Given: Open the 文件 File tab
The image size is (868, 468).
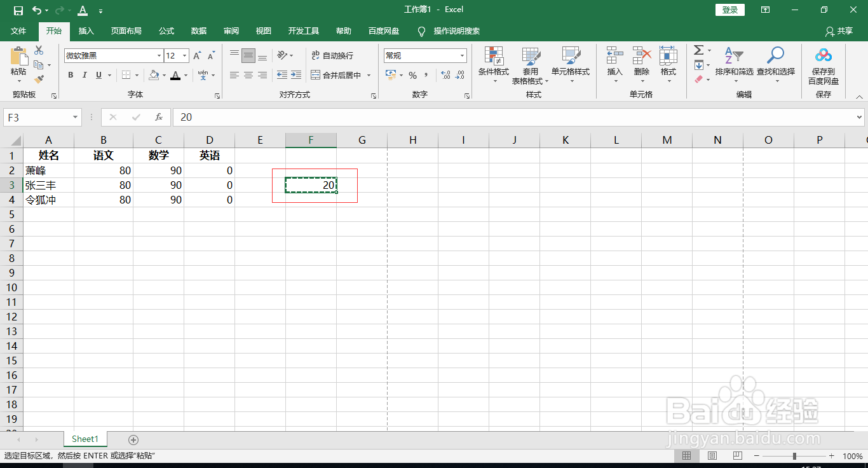Looking at the screenshot, I should point(19,31).
